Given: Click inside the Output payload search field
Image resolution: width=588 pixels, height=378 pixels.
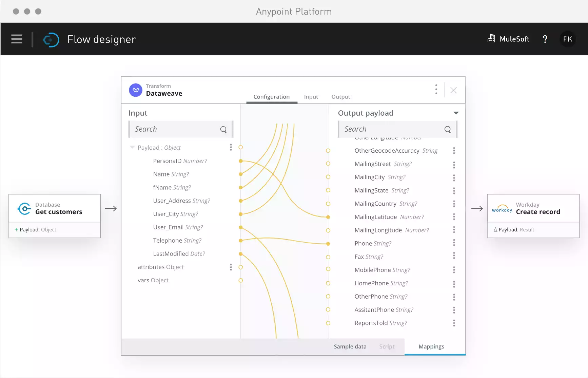Looking at the screenshot, I should 390,129.
